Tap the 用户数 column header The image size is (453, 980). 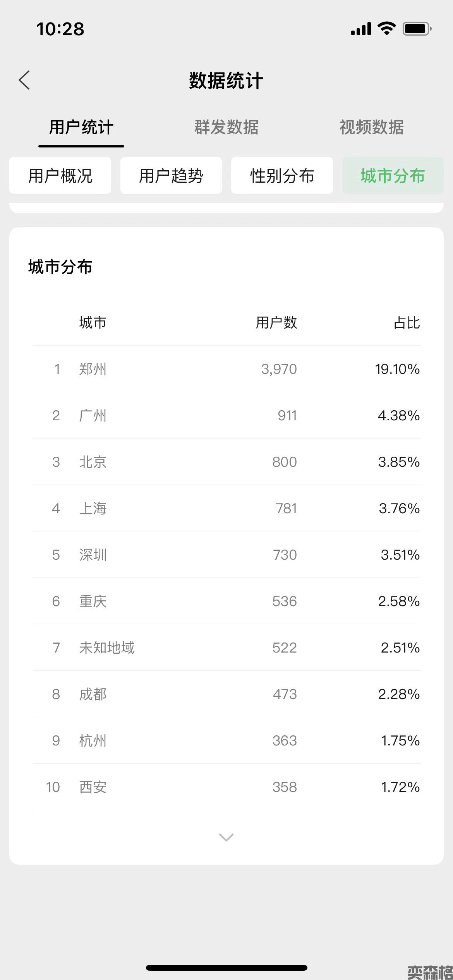pyautogui.click(x=276, y=322)
